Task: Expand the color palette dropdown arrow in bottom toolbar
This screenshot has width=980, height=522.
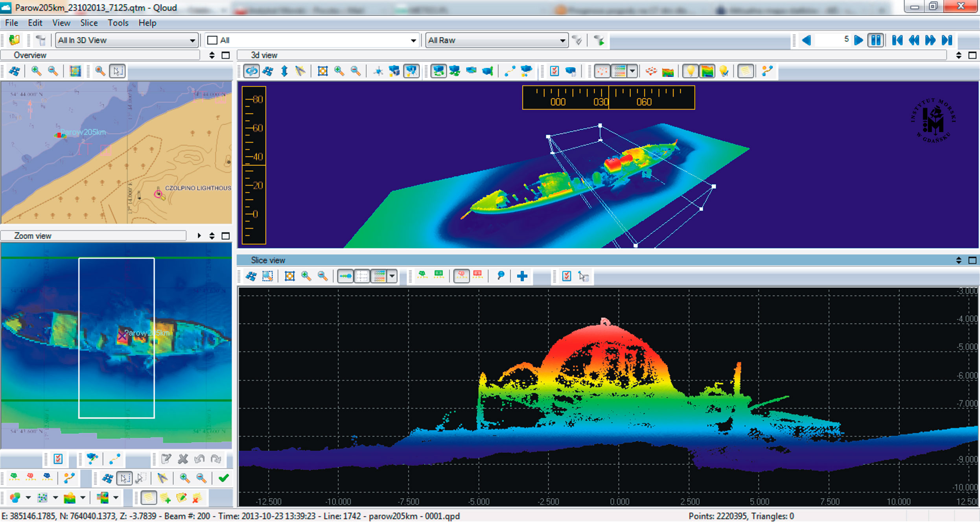Action: (x=28, y=498)
